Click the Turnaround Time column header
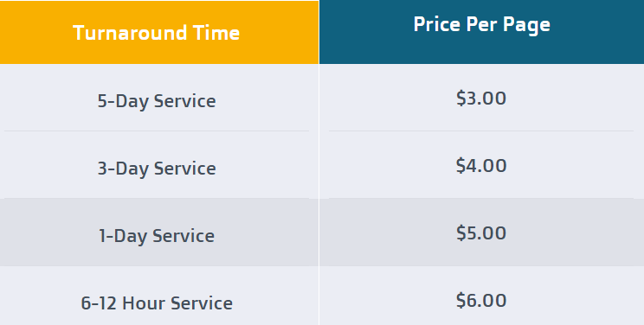Screen dimensions: 644x325 [159, 32]
